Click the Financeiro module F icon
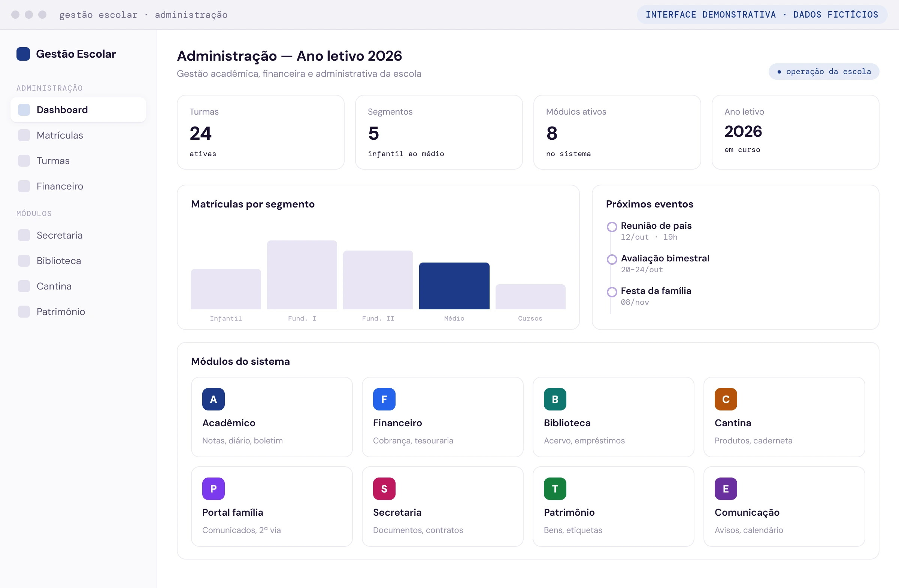 coord(384,399)
